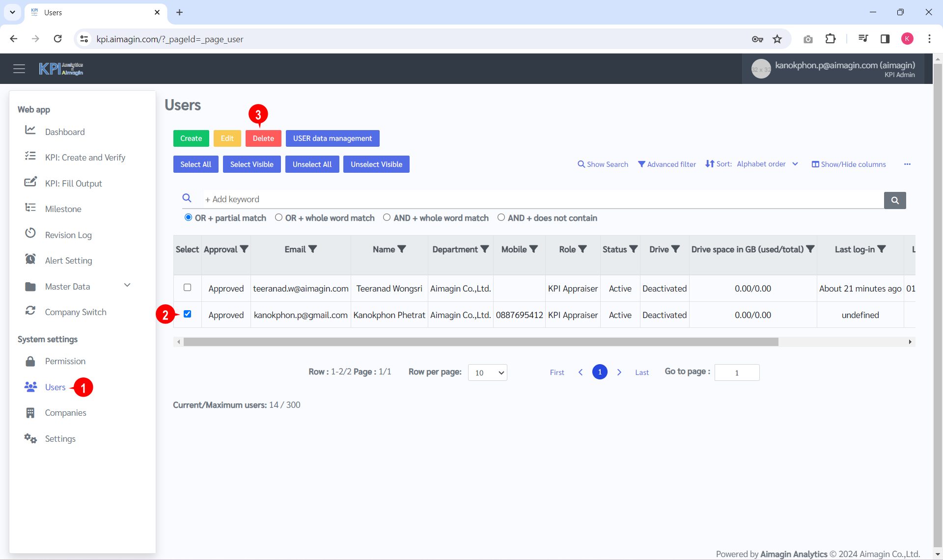
Task: Click next page arrow in pagination
Action: pos(619,373)
